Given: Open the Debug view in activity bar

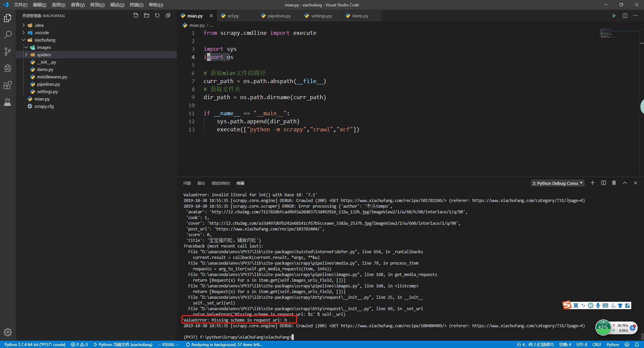Looking at the screenshot, I should [8, 68].
